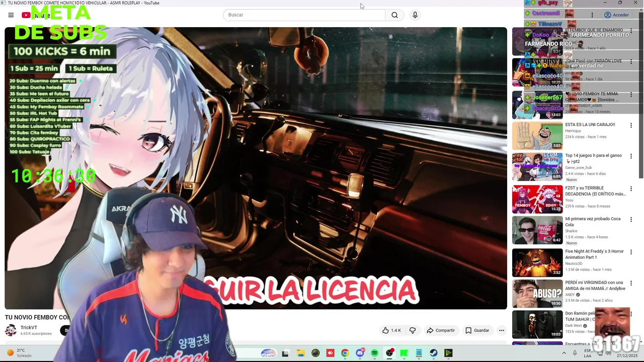The image size is (644, 362).
Task: Open title 'ESTA ES LA UNI CARAJO!!'
Action: [590, 125]
